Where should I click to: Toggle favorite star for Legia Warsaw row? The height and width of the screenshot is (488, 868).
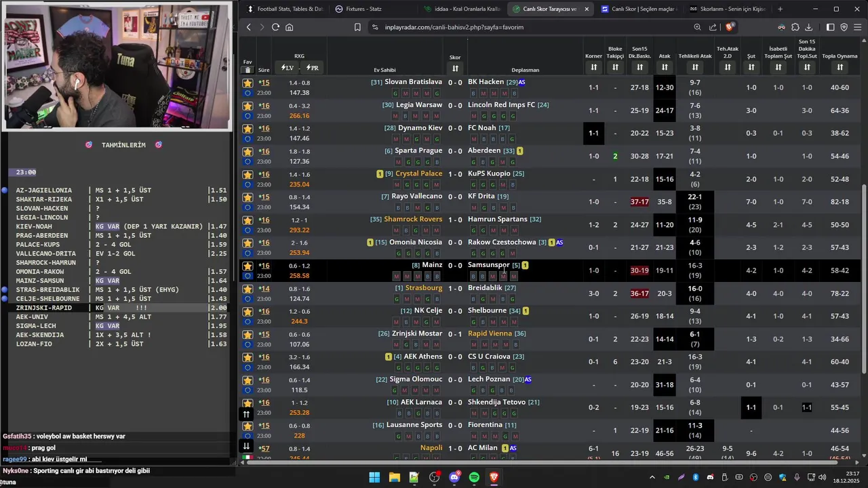tap(248, 106)
